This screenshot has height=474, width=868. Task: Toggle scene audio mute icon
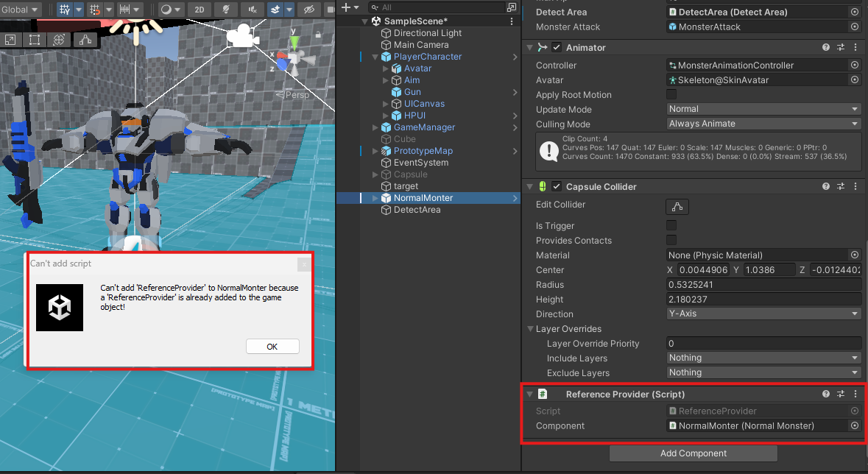point(253,10)
